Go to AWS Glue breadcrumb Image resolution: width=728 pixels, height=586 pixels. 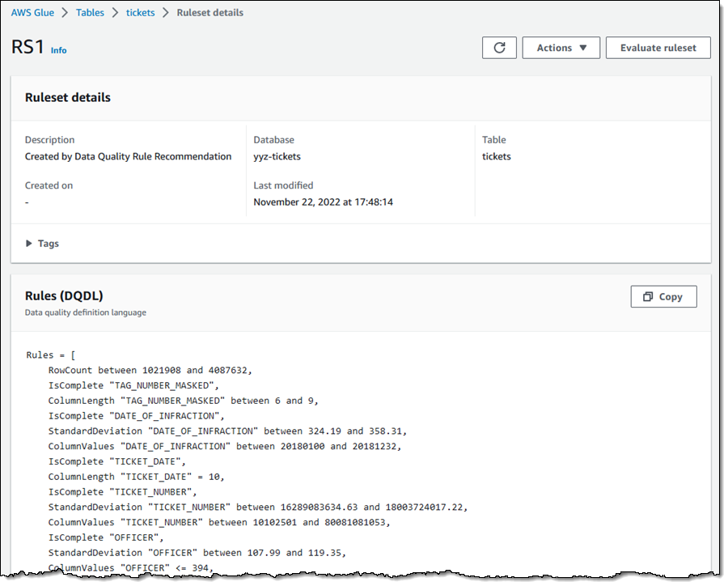(32, 13)
